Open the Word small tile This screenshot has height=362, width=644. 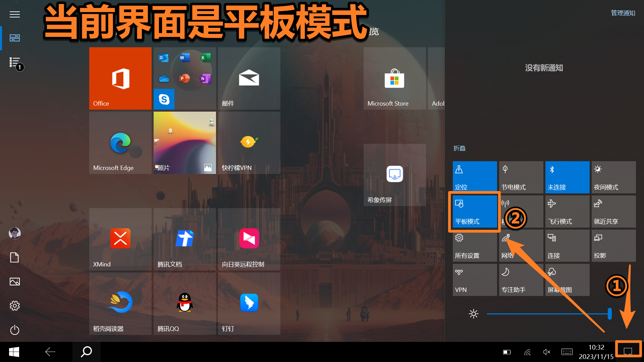tap(184, 58)
